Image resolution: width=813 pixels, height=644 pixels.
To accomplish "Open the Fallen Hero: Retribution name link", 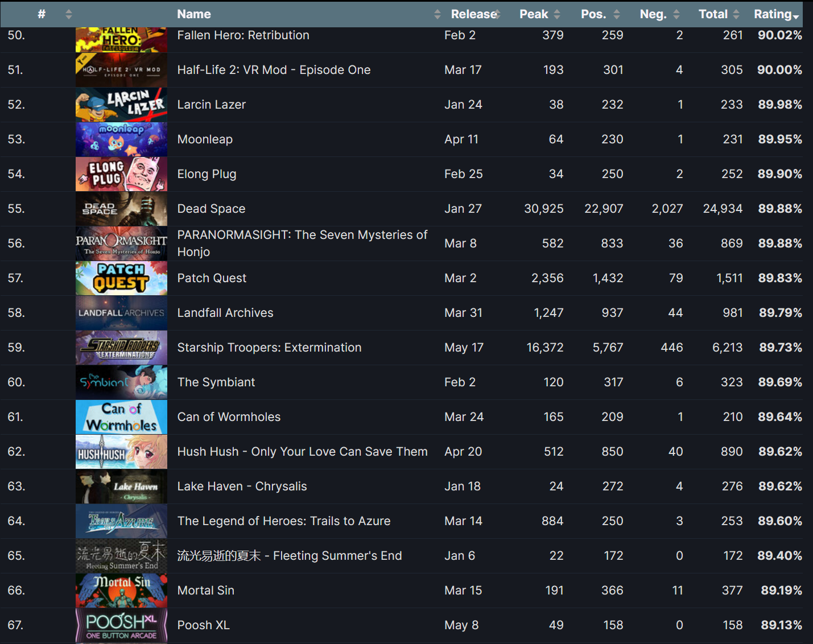I will click(243, 35).
